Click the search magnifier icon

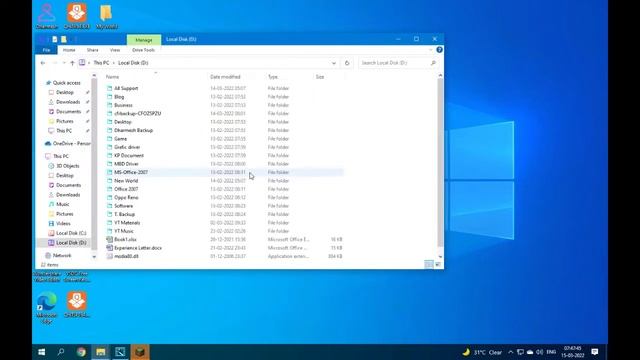(x=433, y=63)
